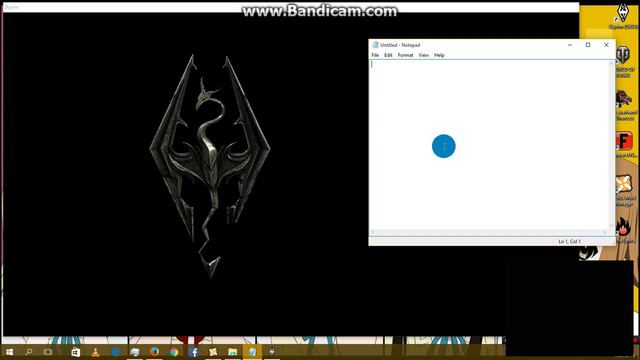Click the Ln 1, Col 1 status text
This screenshot has width=640, height=360.
coord(569,242)
